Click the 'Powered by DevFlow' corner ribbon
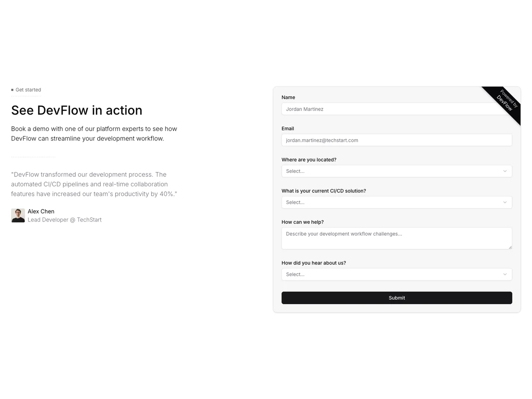532x399 pixels. (x=506, y=101)
